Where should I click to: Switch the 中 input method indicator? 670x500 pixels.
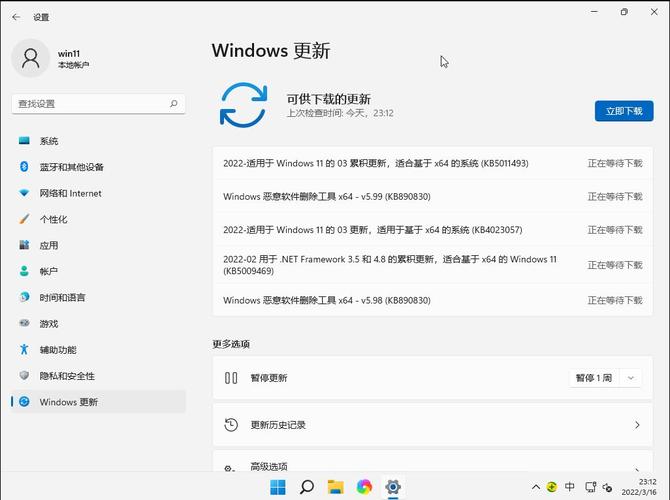570,487
